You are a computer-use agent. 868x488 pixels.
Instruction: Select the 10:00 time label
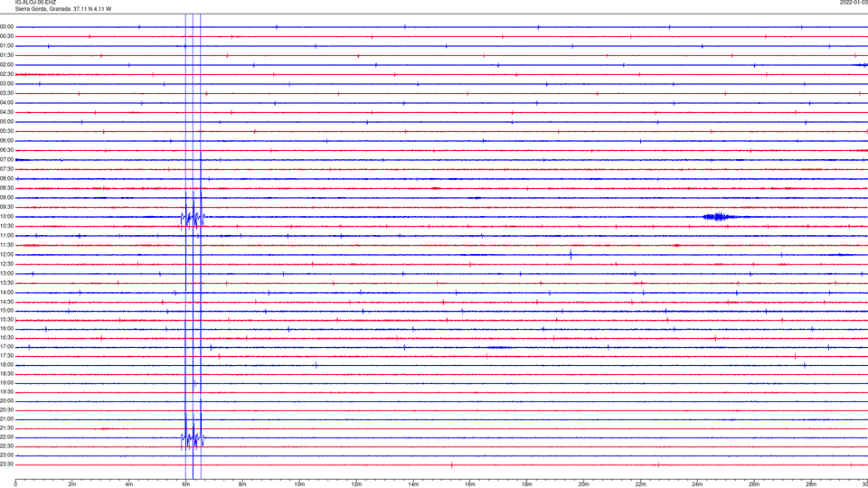[x=7, y=216]
